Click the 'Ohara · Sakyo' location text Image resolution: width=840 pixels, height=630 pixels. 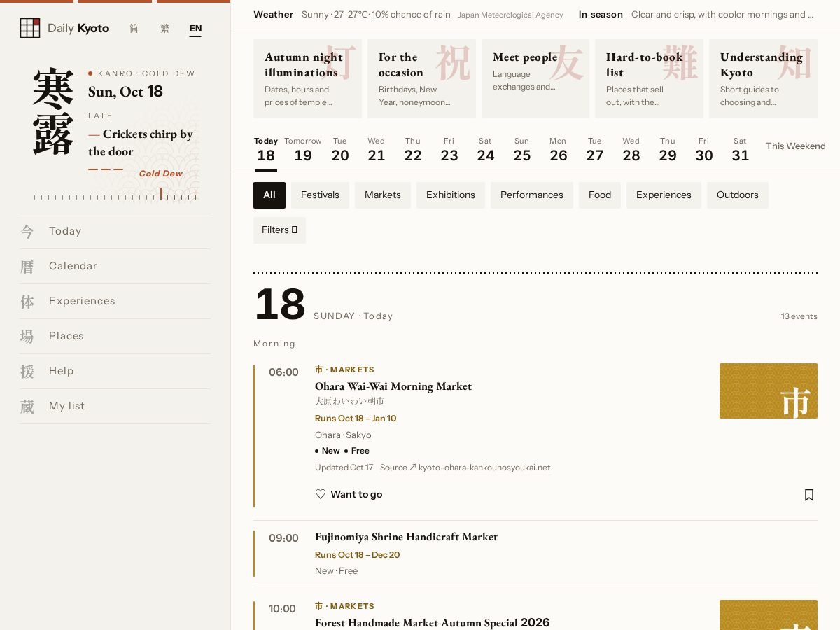pos(343,435)
